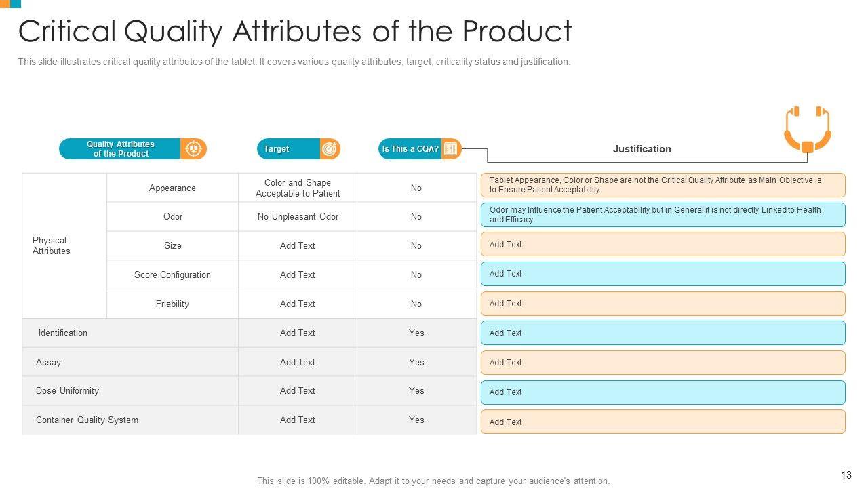Click the No Unpleasant Odor target cell
Image resolution: width=868 pixels, height=488 pixels.
[x=298, y=217]
